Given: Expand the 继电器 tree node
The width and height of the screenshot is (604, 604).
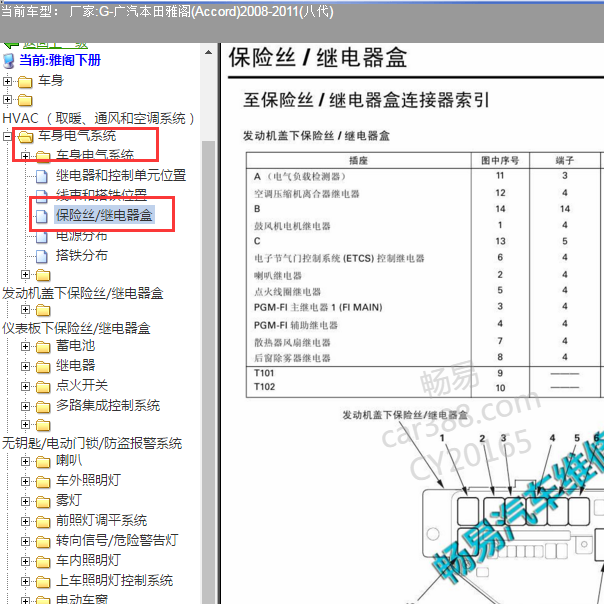Looking at the screenshot, I should 25,366.
